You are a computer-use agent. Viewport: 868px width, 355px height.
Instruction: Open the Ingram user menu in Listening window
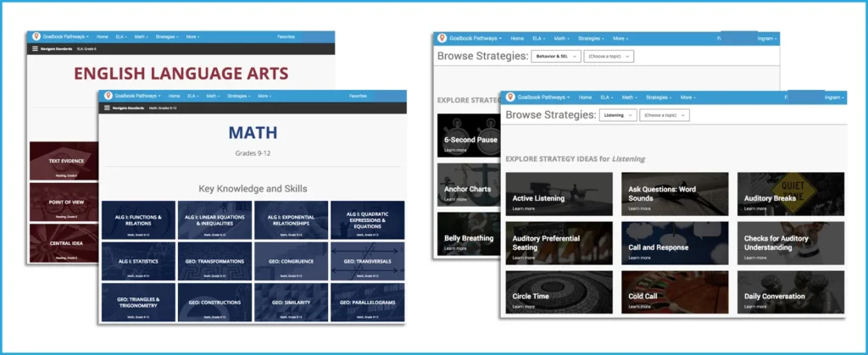pyautogui.click(x=832, y=97)
